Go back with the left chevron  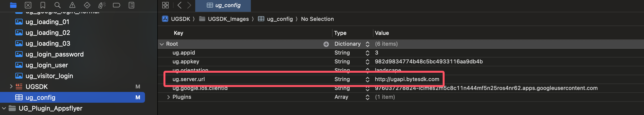point(179,5)
